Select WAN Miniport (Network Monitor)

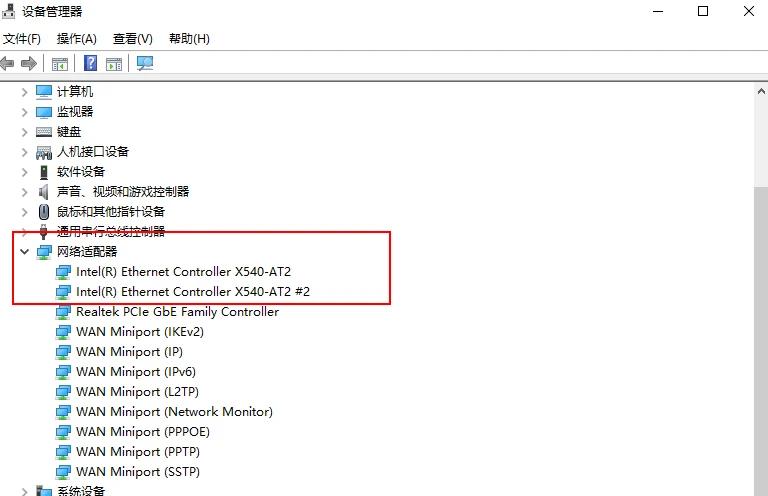(x=174, y=412)
